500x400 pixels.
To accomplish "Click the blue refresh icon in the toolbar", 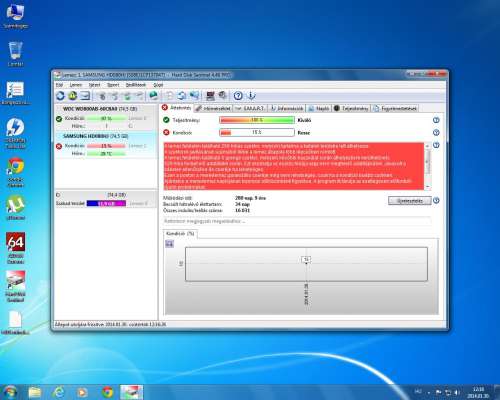I will click(60, 96).
